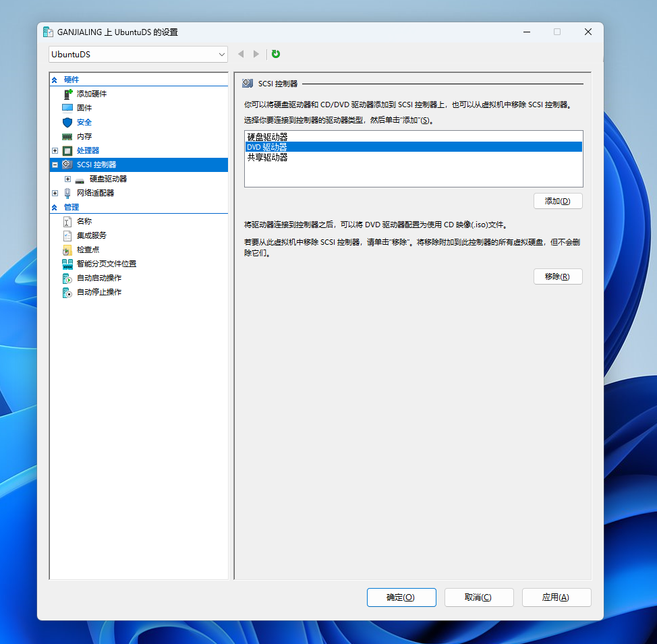Close the UbuntuDS settings window
The image size is (657, 644).
(x=588, y=32)
